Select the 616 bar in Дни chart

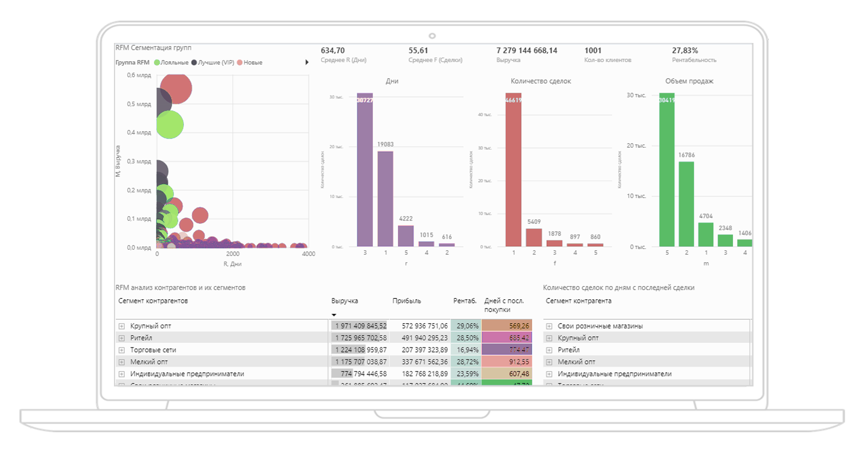point(447,245)
